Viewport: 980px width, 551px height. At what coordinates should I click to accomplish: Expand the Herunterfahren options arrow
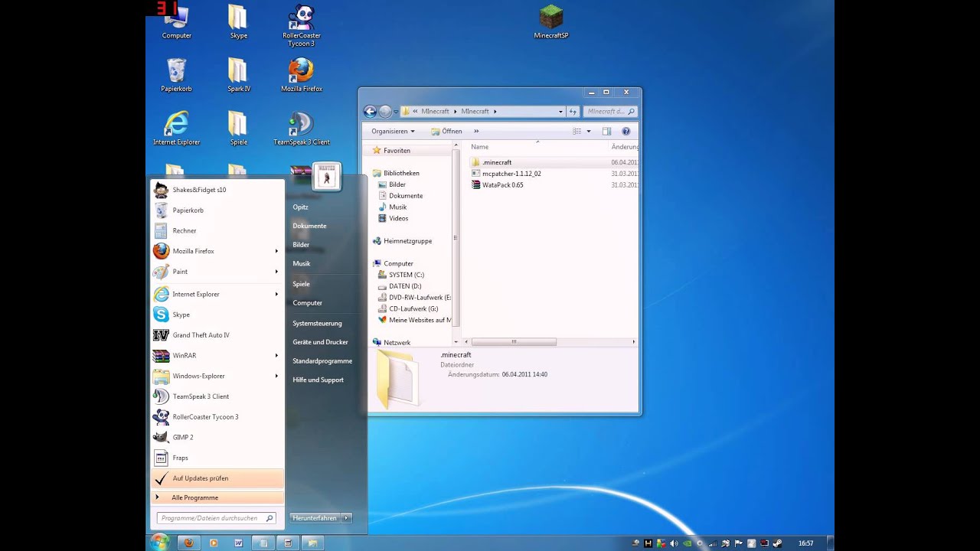pos(346,518)
